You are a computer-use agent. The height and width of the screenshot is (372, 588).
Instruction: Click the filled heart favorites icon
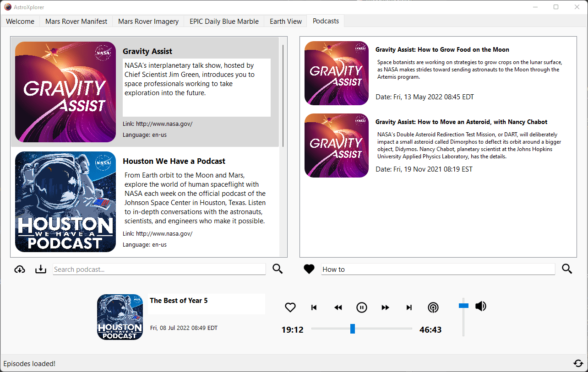(309, 269)
